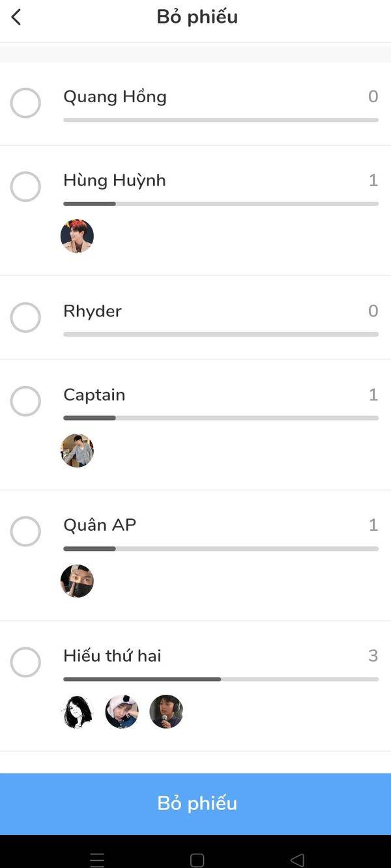View vote count for Hiếu thứ hai

[x=373, y=655]
